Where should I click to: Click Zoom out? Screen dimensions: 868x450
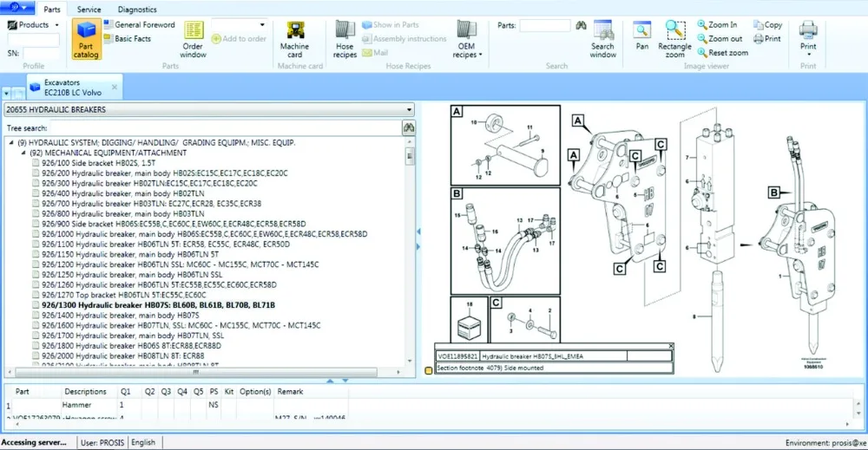click(720, 39)
